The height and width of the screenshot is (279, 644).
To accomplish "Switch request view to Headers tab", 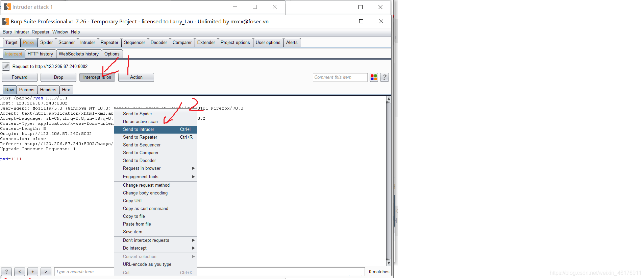I will point(48,90).
